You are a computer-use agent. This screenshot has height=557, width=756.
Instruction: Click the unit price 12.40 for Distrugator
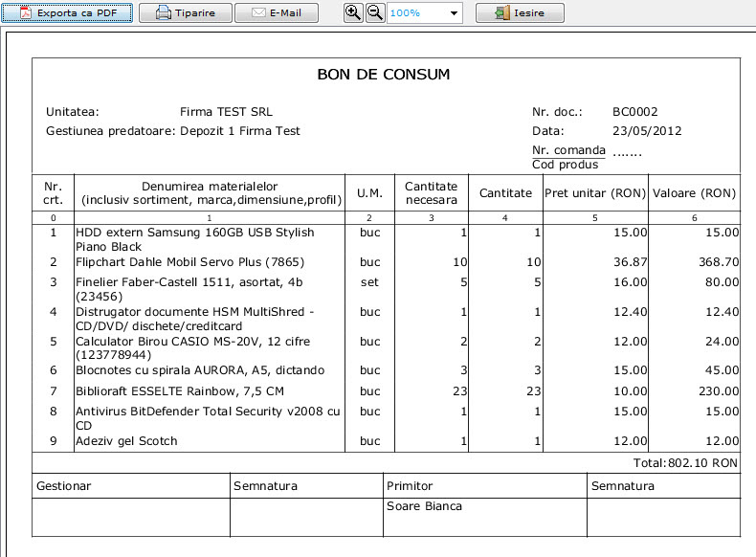tap(631, 312)
